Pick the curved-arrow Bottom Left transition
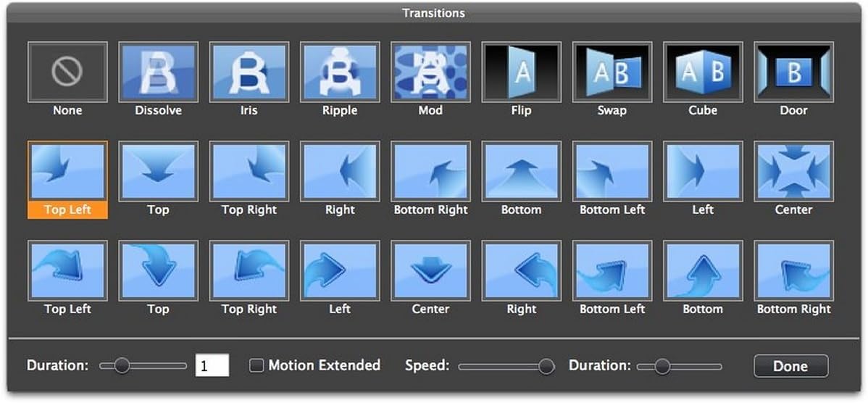Image resolution: width=868 pixels, height=403 pixels. pyautogui.click(x=612, y=270)
